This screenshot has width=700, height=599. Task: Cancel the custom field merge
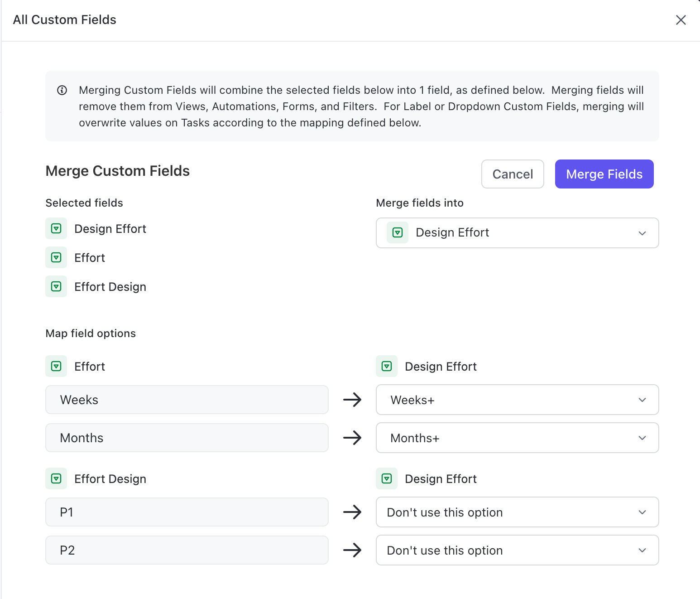[x=513, y=174]
